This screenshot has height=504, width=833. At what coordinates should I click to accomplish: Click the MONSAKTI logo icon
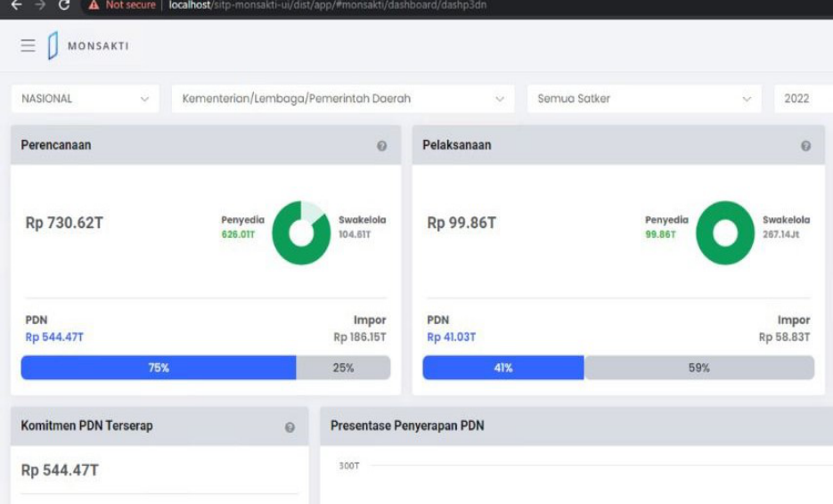(53, 45)
